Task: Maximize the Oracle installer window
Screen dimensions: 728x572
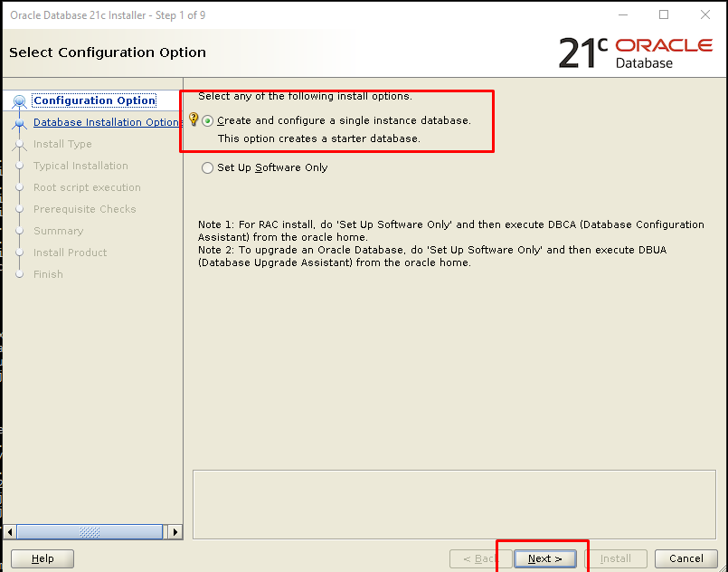Action: [x=664, y=14]
